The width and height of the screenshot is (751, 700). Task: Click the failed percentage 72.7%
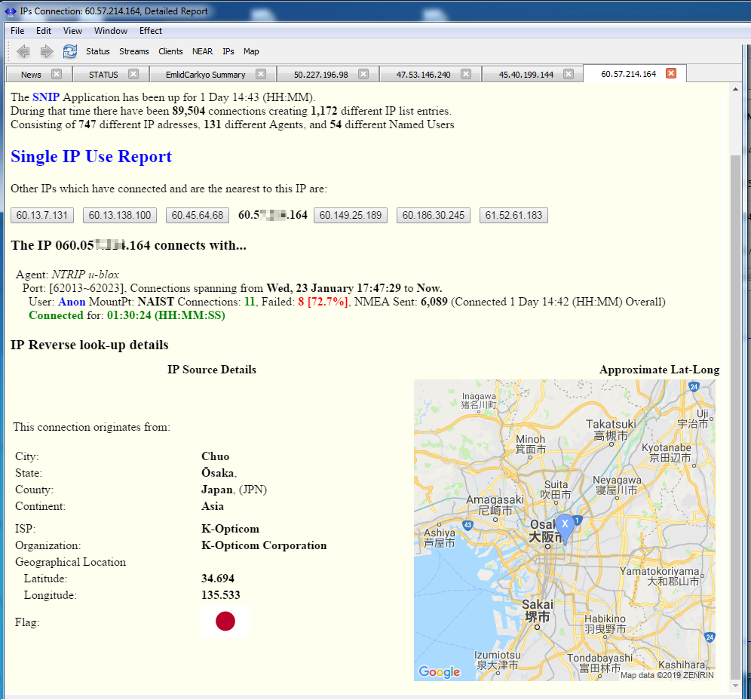[327, 302]
